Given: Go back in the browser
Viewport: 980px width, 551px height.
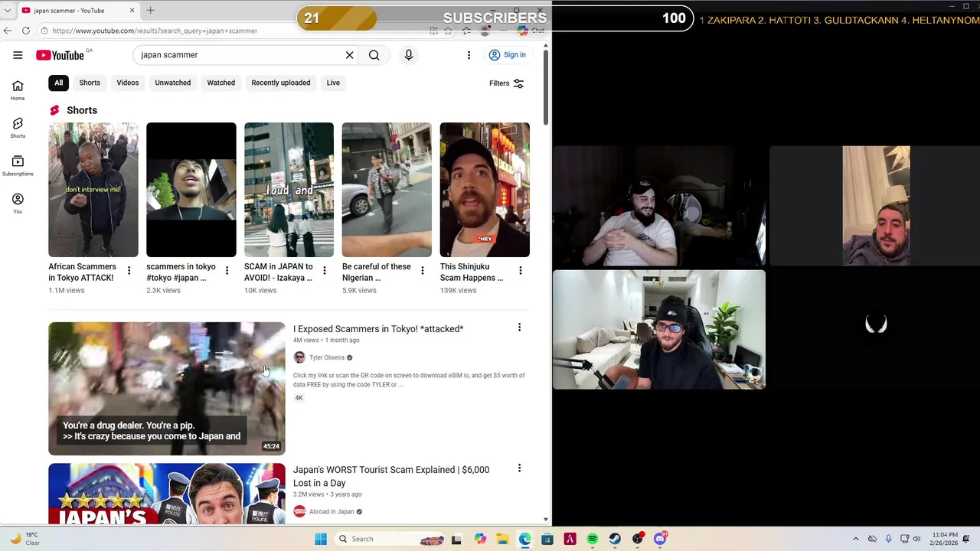Looking at the screenshot, I should [8, 31].
